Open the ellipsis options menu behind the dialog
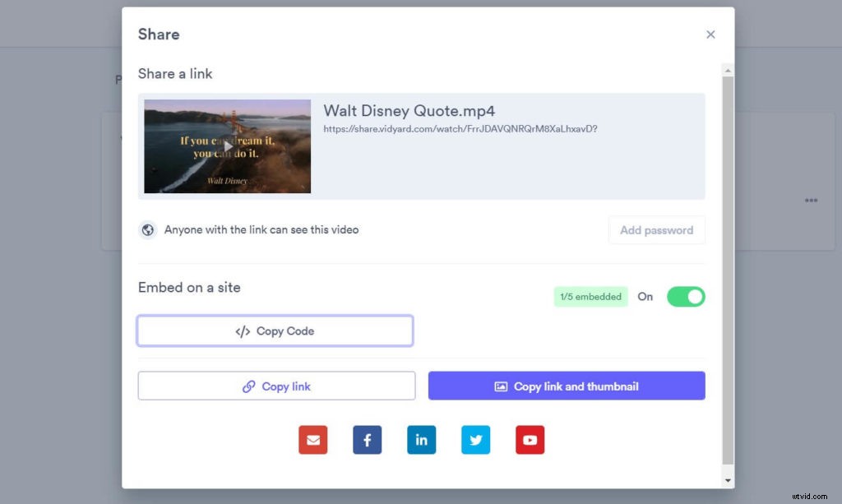This screenshot has height=504, width=842. [812, 200]
